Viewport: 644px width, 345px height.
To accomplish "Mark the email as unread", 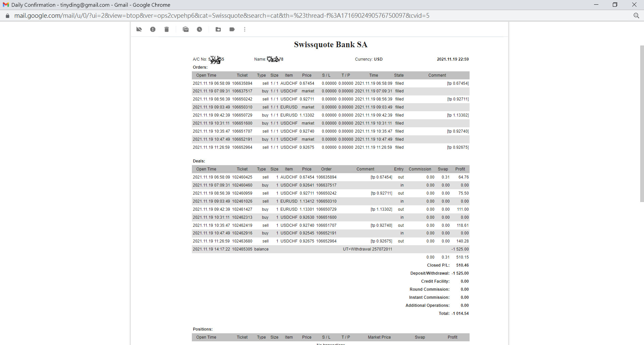I will (186, 29).
